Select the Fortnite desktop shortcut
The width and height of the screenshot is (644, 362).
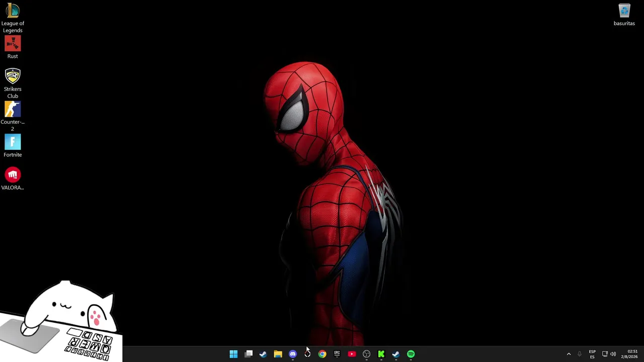(x=13, y=146)
